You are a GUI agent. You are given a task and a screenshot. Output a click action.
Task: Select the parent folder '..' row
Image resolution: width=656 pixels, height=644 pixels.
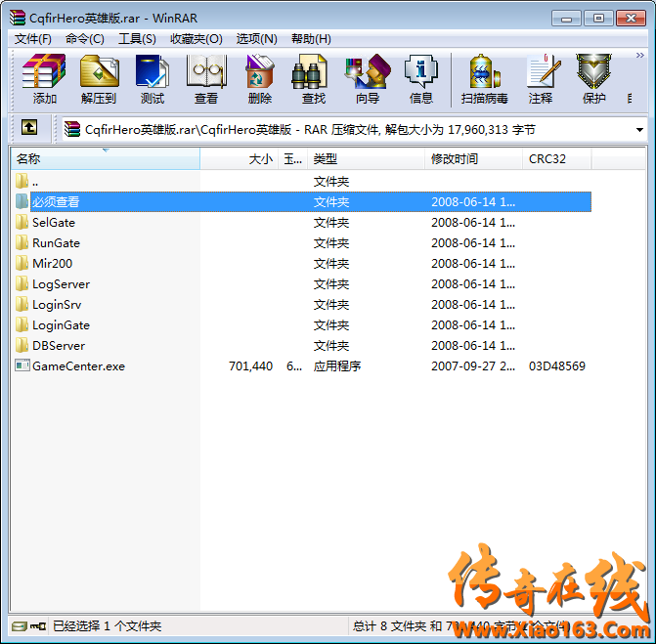(x=301, y=182)
